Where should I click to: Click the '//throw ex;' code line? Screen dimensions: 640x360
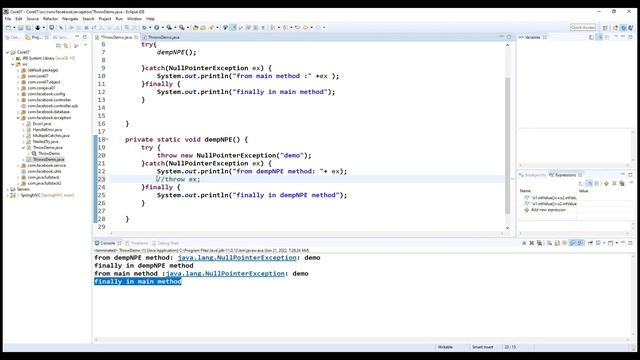(x=178, y=179)
